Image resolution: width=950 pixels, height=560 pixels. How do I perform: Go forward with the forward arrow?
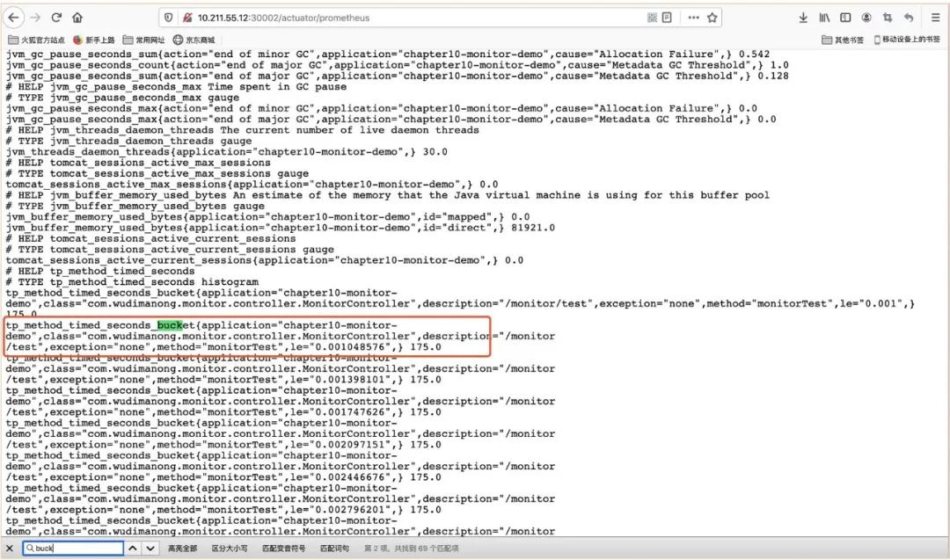(35, 18)
